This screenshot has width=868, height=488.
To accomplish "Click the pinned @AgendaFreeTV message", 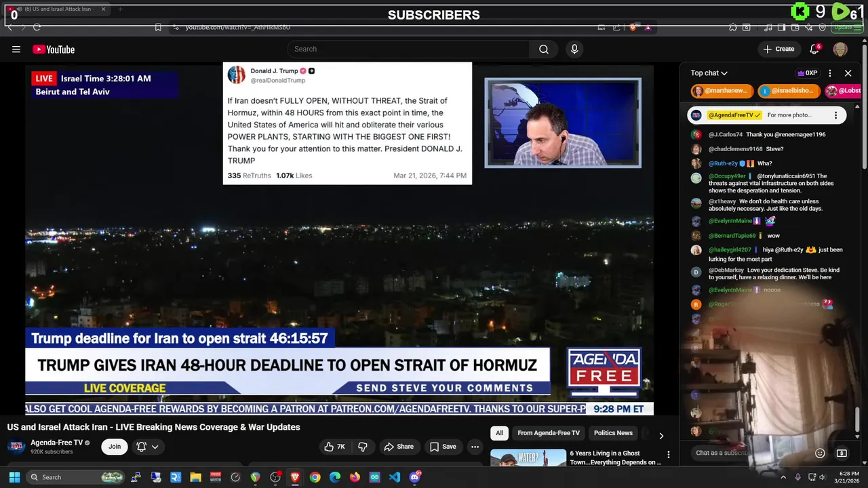I will coord(767,115).
